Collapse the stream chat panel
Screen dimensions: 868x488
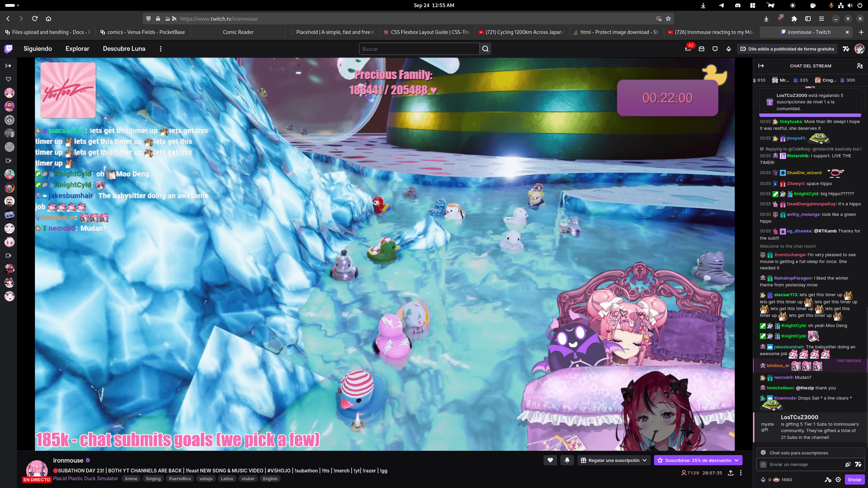click(x=761, y=66)
